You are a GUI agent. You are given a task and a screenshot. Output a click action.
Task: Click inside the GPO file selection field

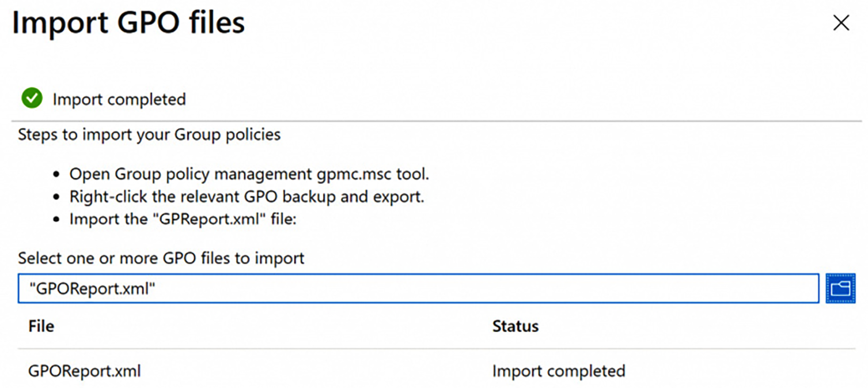tap(461, 289)
